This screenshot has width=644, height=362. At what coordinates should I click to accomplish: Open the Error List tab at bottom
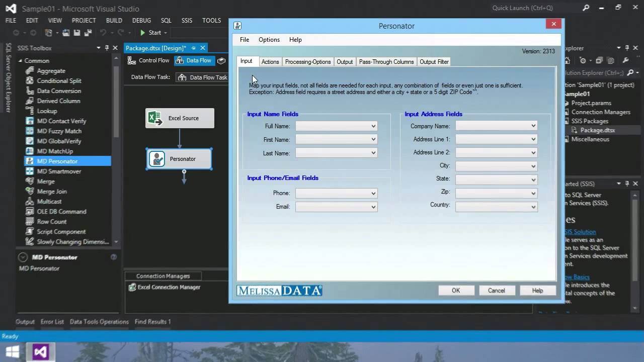(x=52, y=322)
